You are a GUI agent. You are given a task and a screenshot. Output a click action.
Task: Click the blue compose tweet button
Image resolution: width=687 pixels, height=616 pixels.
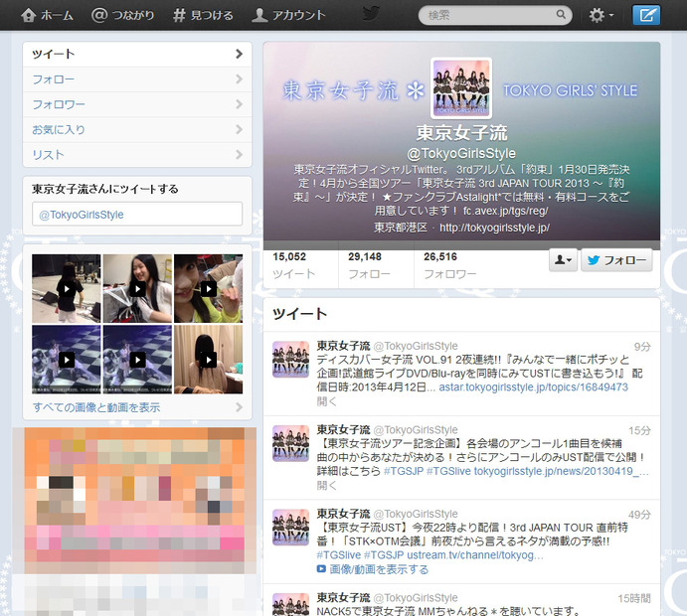pyautogui.click(x=646, y=15)
